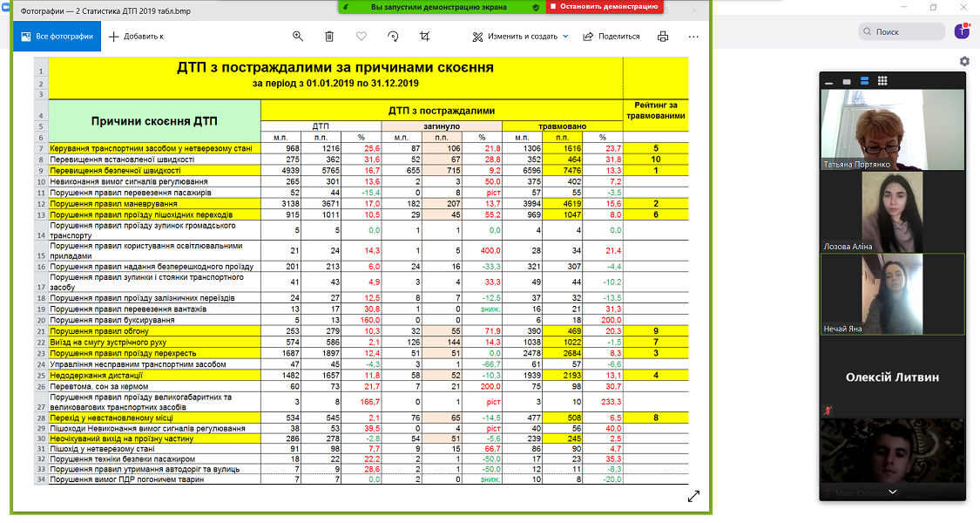Click row 'Виїзд на смугу зустрічного руху'

click(368, 343)
